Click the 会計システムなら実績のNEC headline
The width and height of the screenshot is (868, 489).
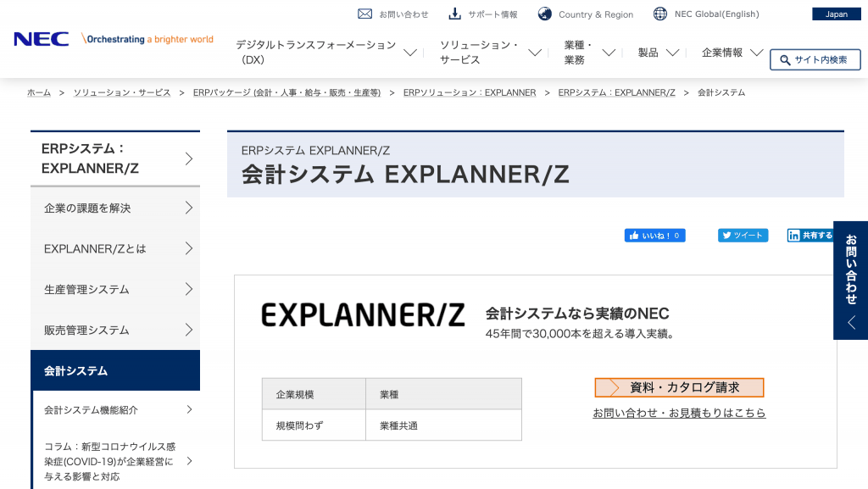click(x=577, y=314)
